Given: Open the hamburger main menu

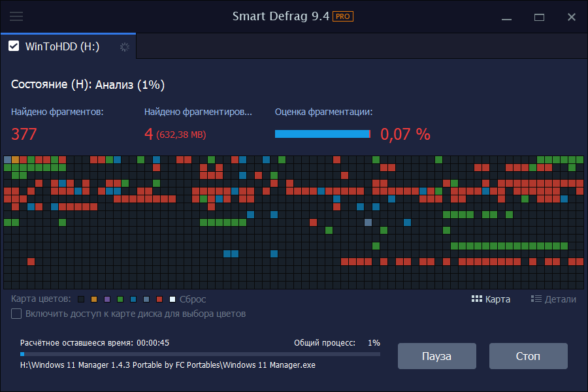Looking at the screenshot, I should pos(16,16).
